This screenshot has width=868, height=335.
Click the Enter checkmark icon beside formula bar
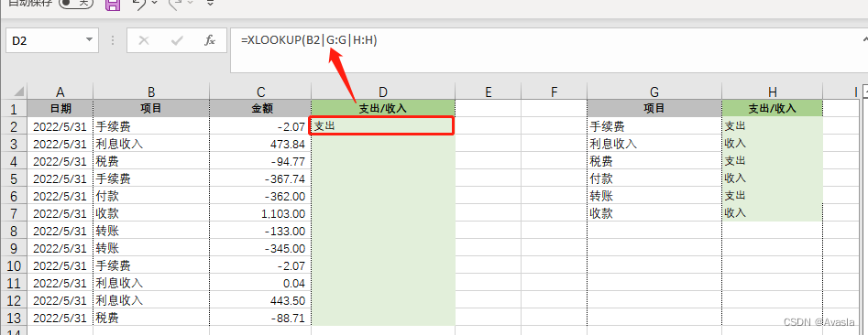tap(177, 40)
